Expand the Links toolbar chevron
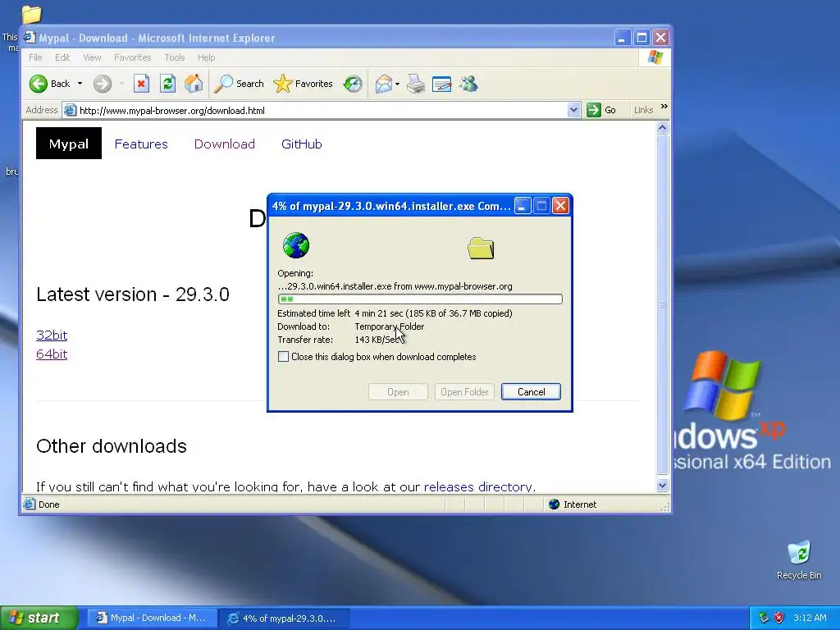Screen dimensions: 840x630 pos(664,107)
